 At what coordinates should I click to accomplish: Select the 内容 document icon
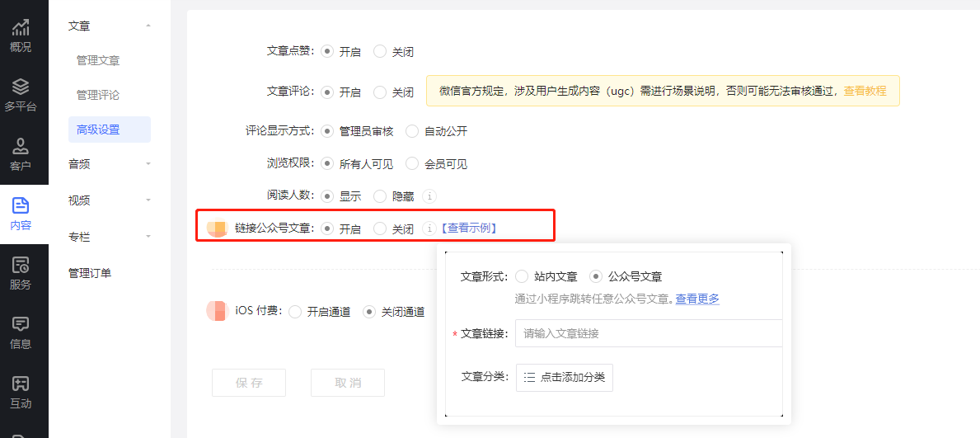click(21, 205)
